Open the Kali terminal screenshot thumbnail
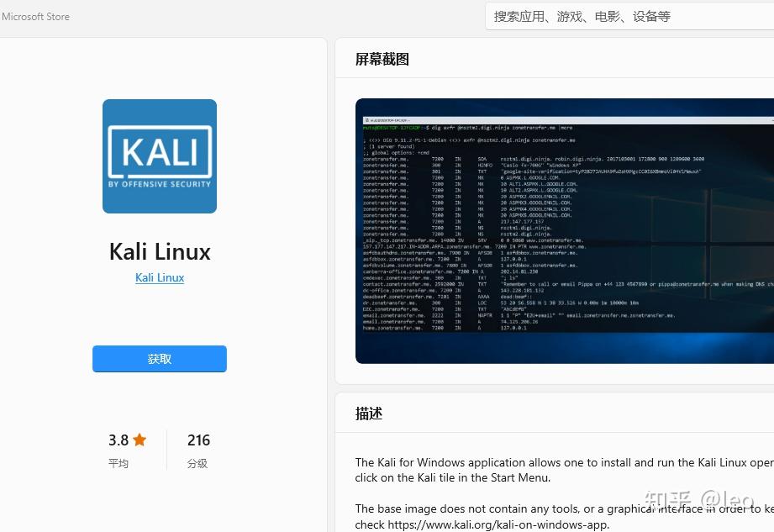Viewport: 774px width, 532px height. coord(565,231)
